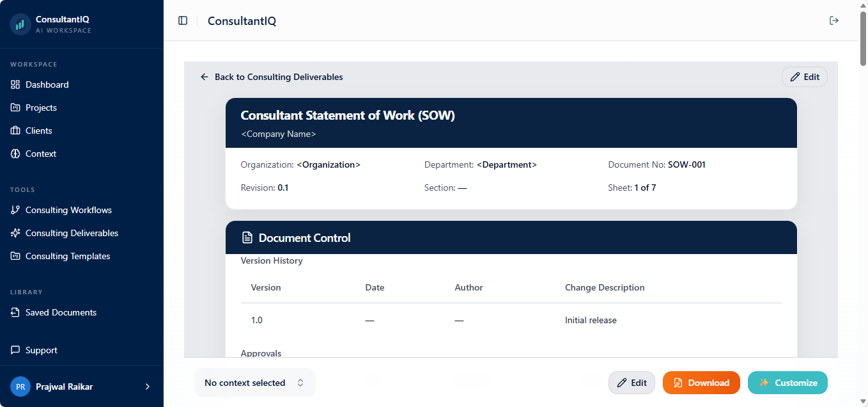Image resolution: width=868 pixels, height=407 pixels.
Task: Click the <Department> value
Action: 507,164
